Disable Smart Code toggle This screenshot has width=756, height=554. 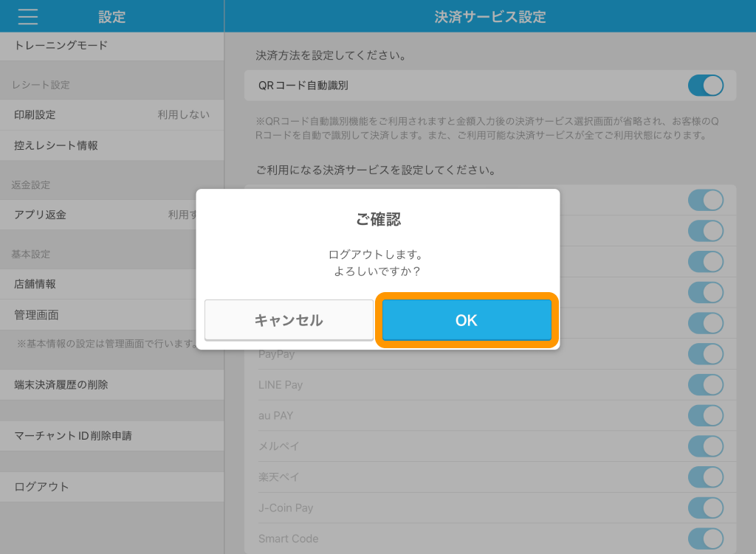(x=705, y=539)
